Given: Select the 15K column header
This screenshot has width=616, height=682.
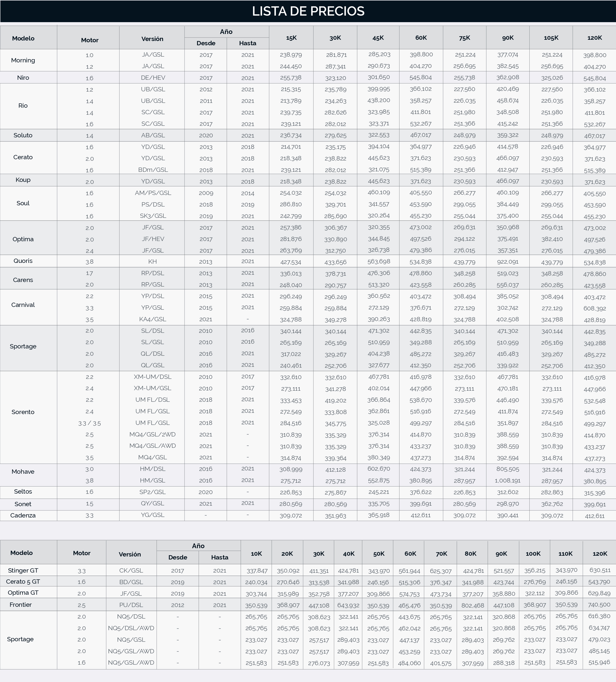Looking at the screenshot, I should 291,38.
